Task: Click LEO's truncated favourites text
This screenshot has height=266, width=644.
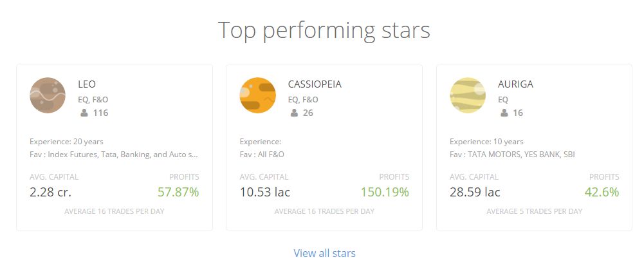Action: pyautogui.click(x=114, y=155)
